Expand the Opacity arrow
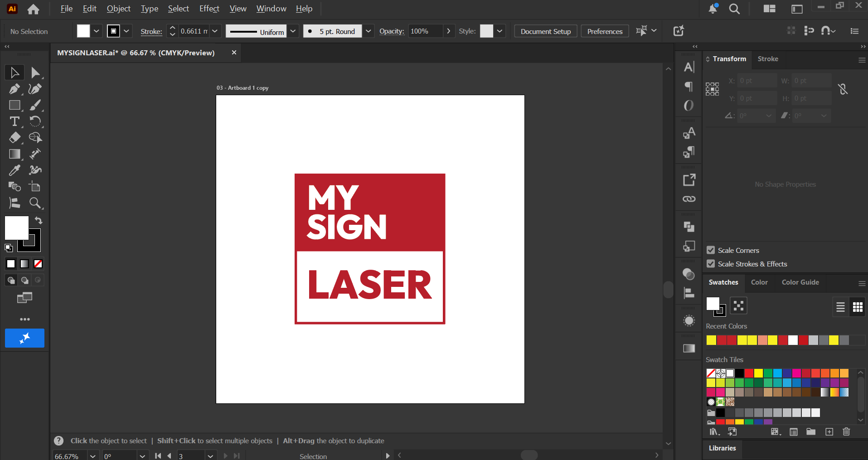This screenshot has width=868, height=460. pyautogui.click(x=448, y=31)
